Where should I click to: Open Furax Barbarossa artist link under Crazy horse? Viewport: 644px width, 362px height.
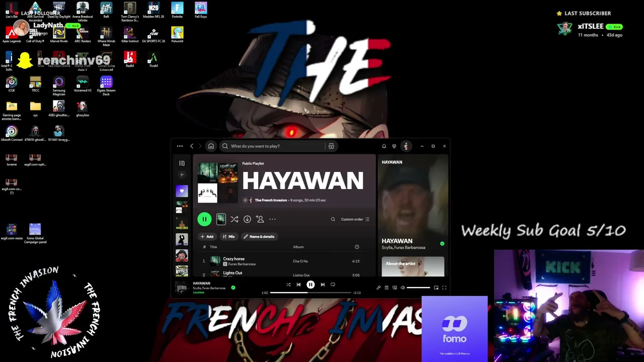tap(242, 264)
